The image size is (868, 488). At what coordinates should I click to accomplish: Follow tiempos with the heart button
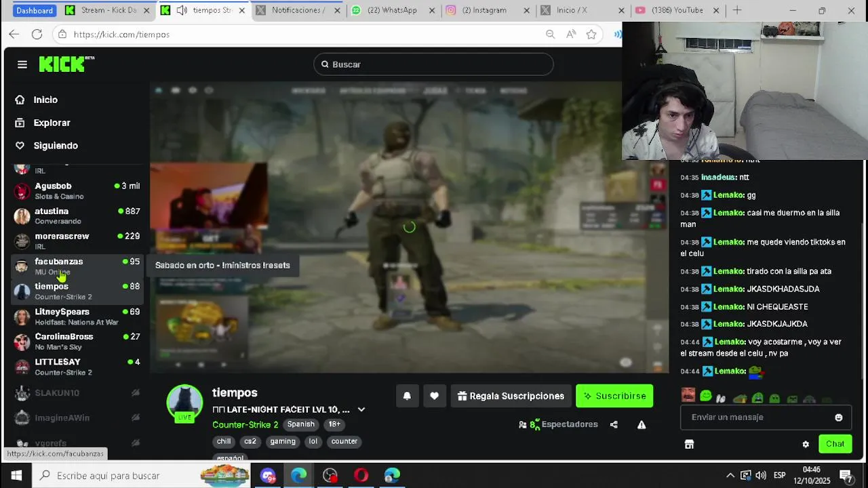[x=434, y=396]
